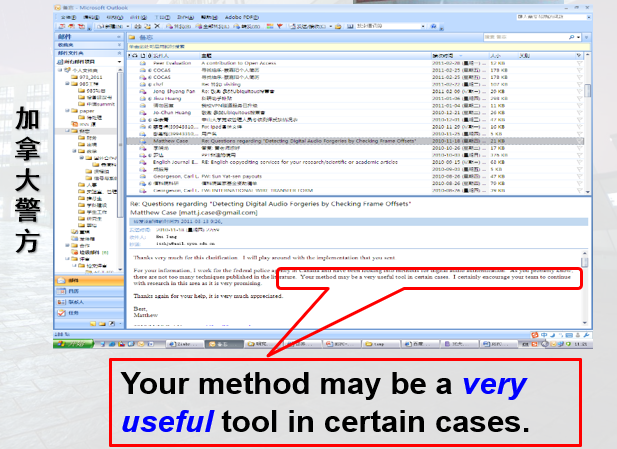Screen dimensions: 617x449
Task: Toggle the flag on the Peer Evaluation message
Action: click(580, 62)
